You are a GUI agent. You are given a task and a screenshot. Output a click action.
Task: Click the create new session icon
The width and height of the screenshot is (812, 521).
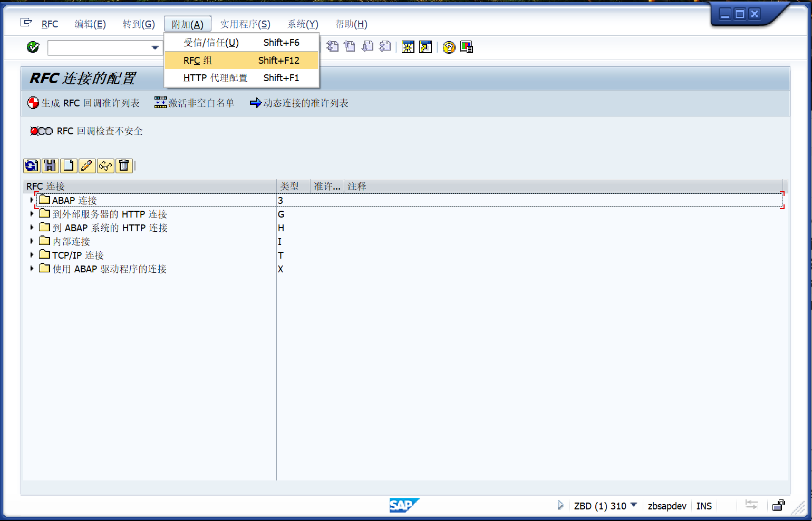click(408, 47)
